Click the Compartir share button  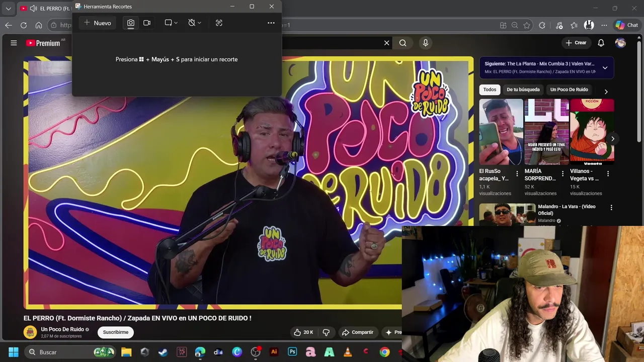click(x=358, y=332)
